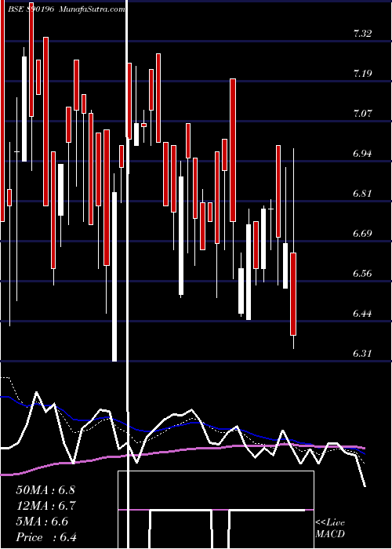Click the pink moving average line

[182, 452]
